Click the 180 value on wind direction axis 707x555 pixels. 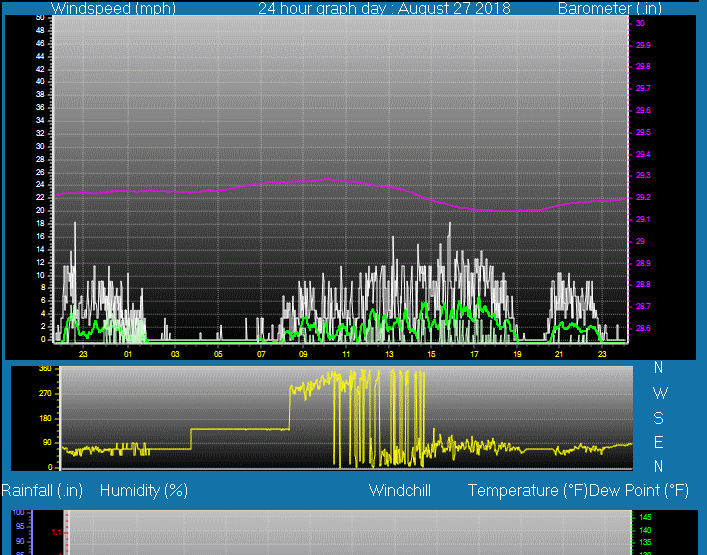[46, 419]
